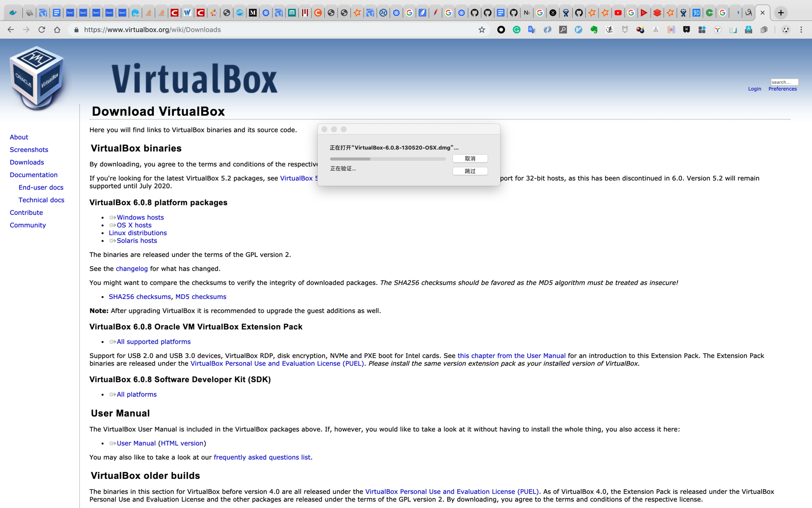Open Community in the sidebar
This screenshot has width=812, height=508.
[x=28, y=225]
